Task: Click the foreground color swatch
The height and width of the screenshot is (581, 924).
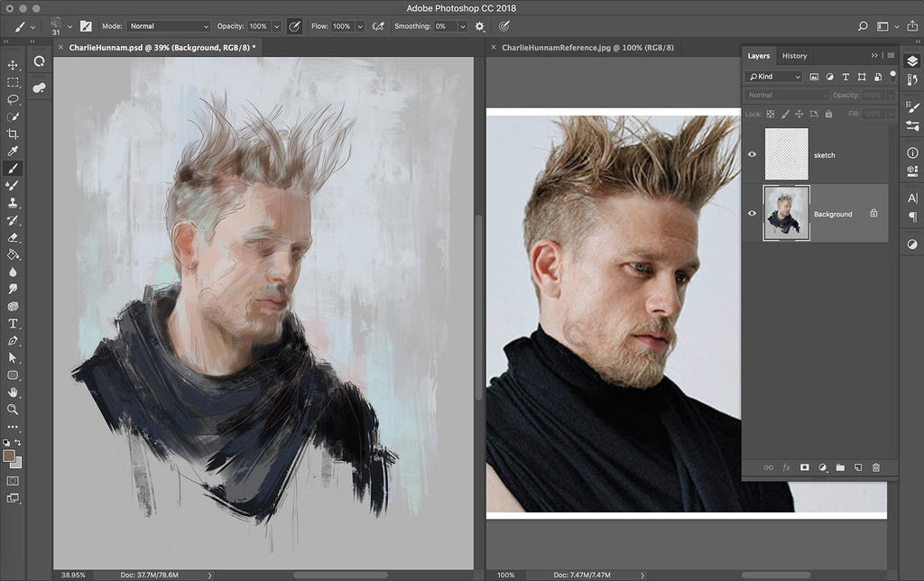Action: pyautogui.click(x=10, y=456)
